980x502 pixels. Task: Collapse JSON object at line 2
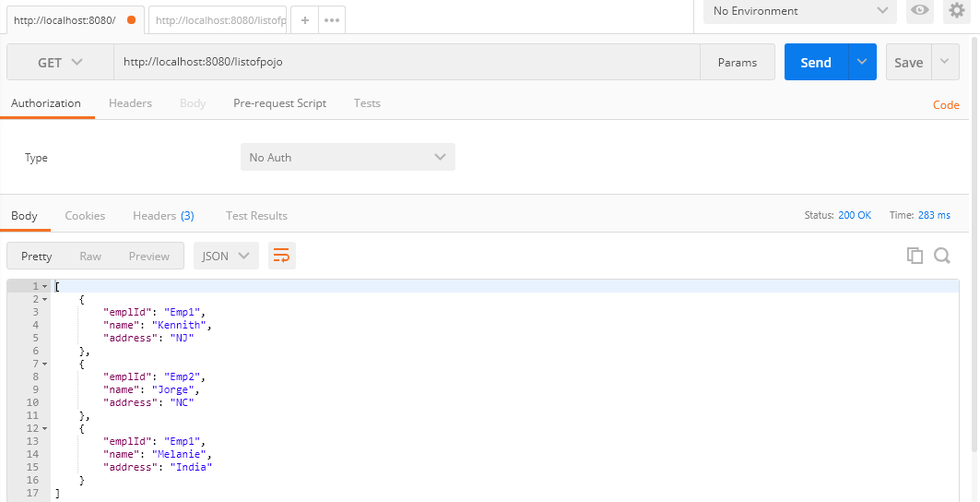(x=44, y=299)
